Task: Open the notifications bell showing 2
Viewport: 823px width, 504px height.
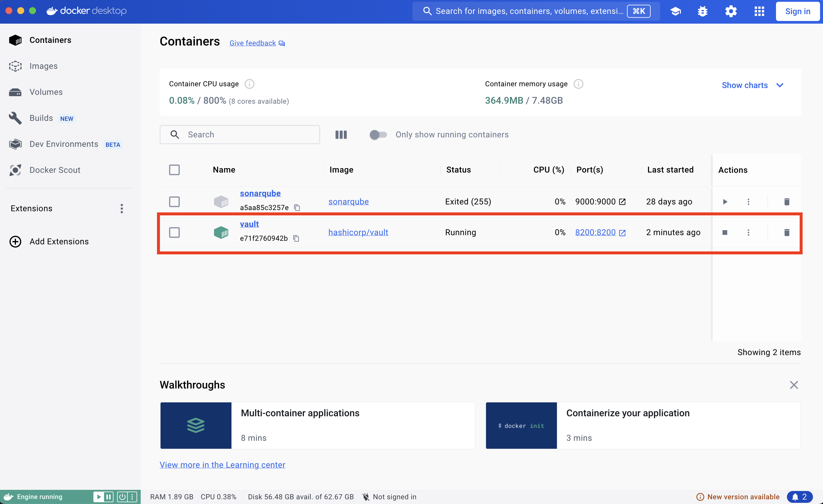Action: 800,497
